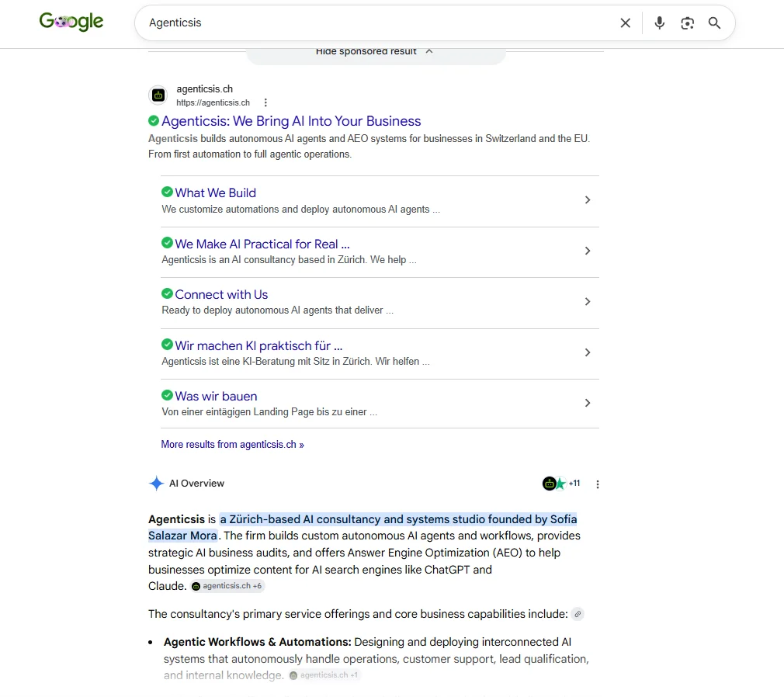
Task: Start voice search with the microphone icon
Action: pyautogui.click(x=660, y=23)
